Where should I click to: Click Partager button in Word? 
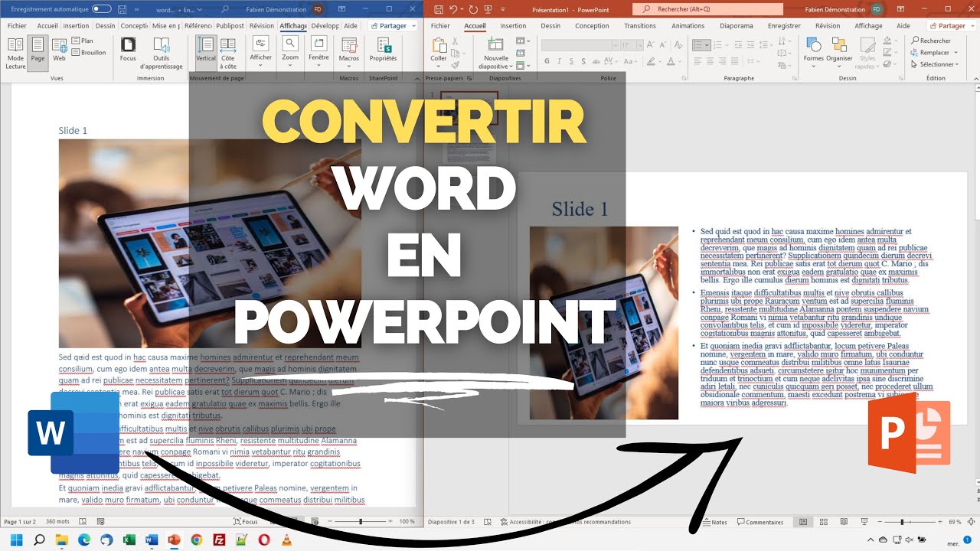[x=393, y=25]
